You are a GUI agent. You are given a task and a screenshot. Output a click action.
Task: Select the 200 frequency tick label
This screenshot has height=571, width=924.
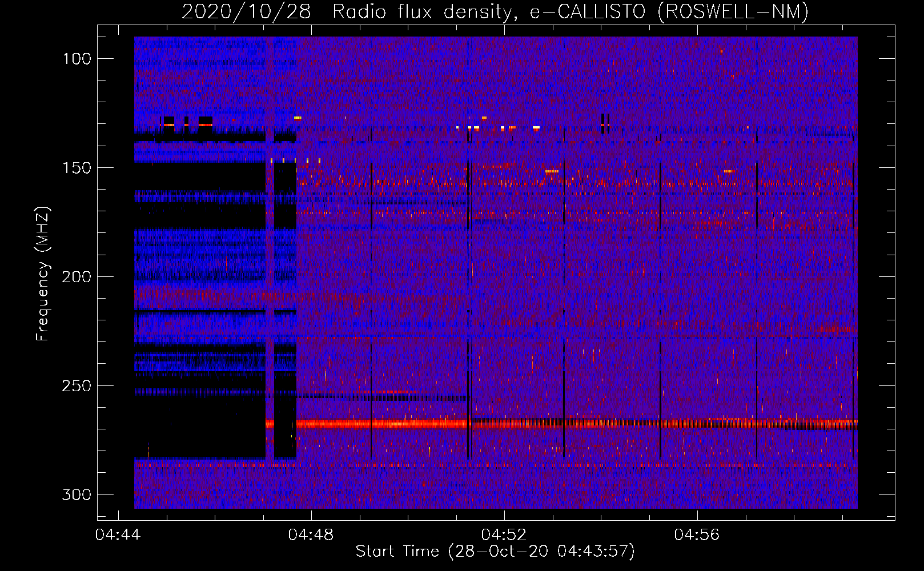[77, 277]
